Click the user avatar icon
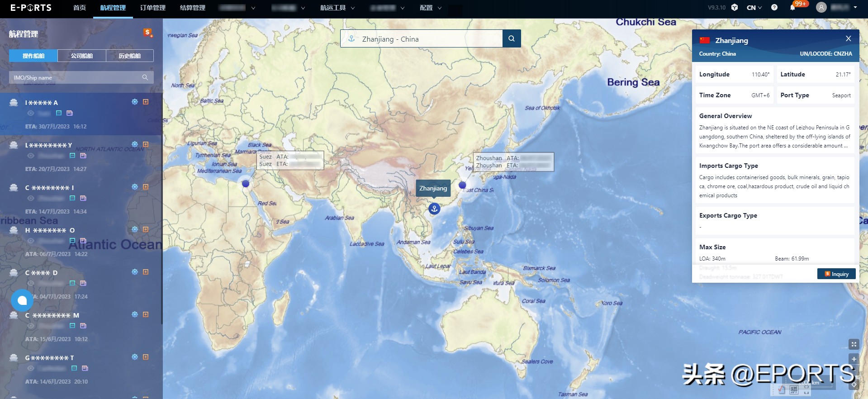This screenshot has width=868, height=399. pos(821,7)
